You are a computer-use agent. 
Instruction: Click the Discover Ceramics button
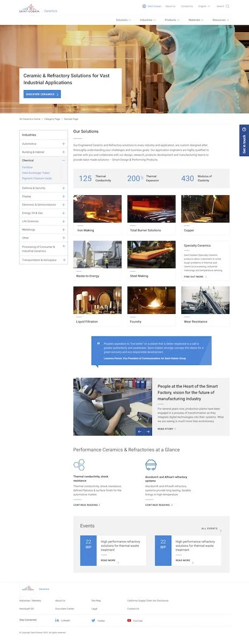point(42,94)
